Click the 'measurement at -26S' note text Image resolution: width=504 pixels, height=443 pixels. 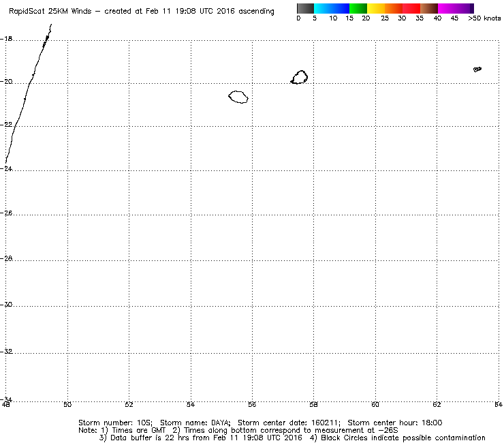pos(356,431)
